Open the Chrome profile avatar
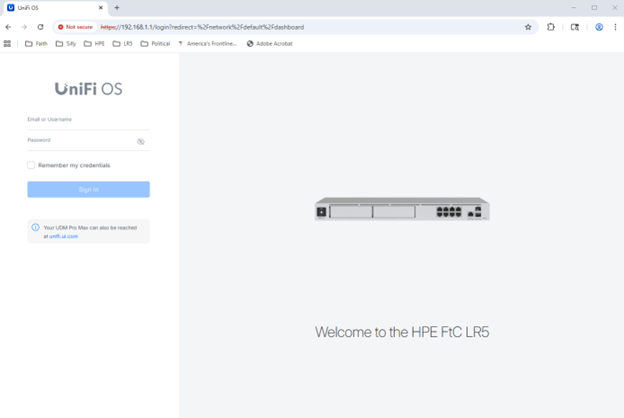624x418 pixels. 599,27
